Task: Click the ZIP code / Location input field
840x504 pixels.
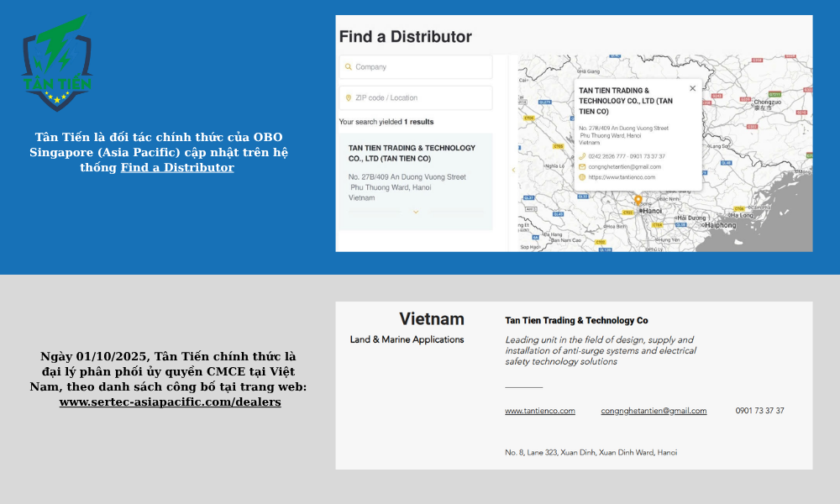Action: pos(415,97)
